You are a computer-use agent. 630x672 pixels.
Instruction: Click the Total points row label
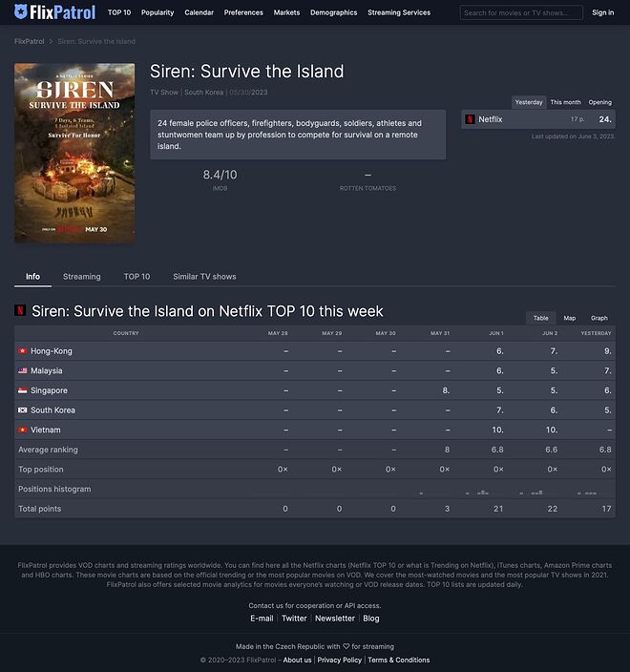[x=39, y=508]
